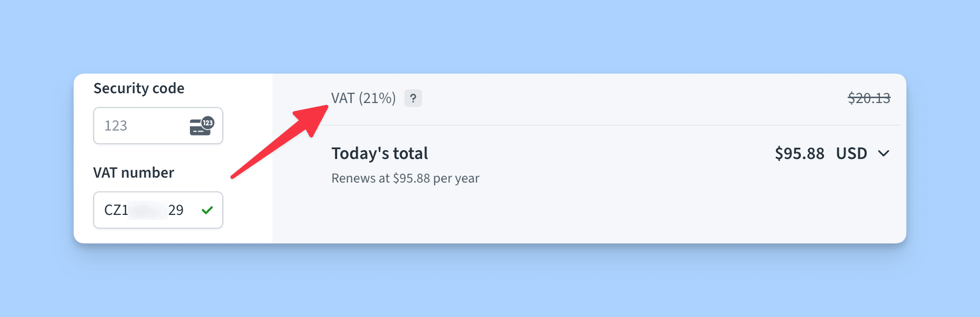Click the blurred portion of the VAT number

147,210
